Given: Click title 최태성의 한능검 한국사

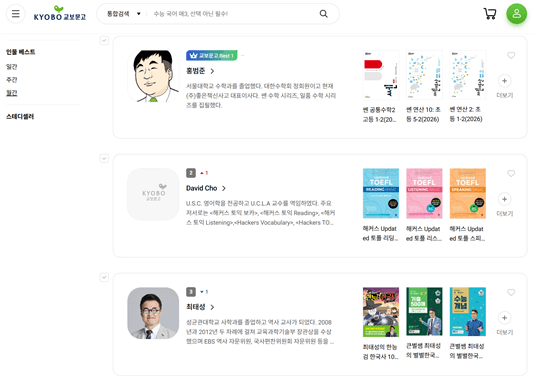Looking at the screenshot, I should coord(380,352).
